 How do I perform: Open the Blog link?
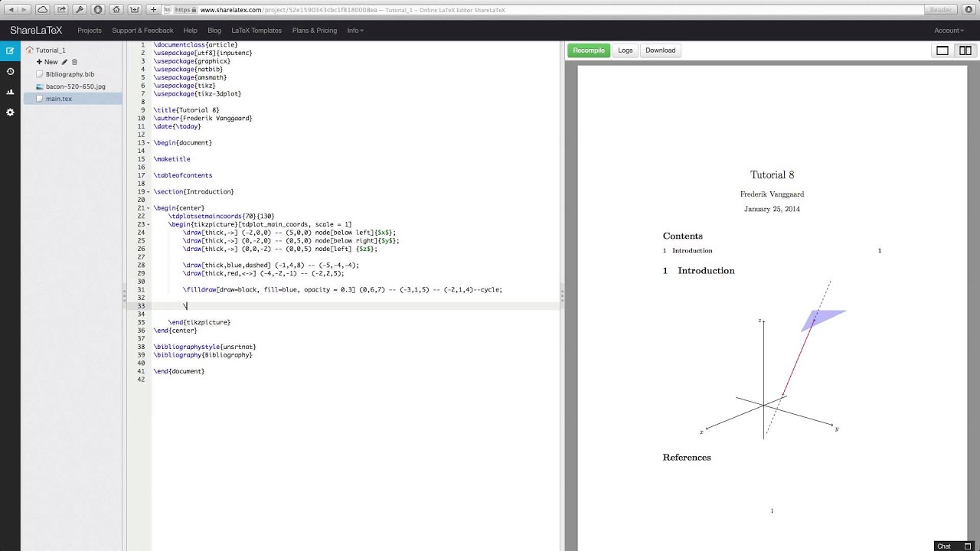click(x=214, y=31)
